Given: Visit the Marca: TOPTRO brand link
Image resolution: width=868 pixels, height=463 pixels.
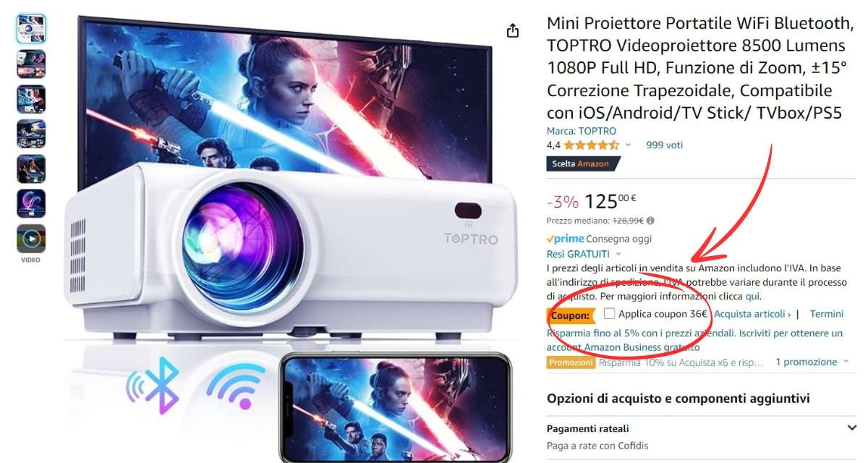Looking at the screenshot, I should tap(582, 131).
